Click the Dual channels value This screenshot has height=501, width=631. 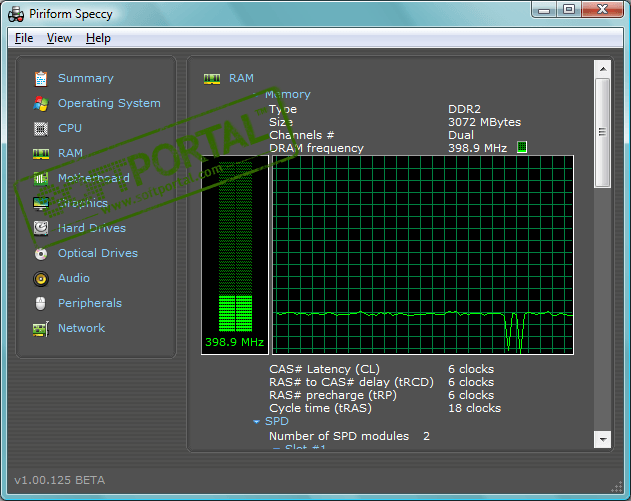coord(461,135)
